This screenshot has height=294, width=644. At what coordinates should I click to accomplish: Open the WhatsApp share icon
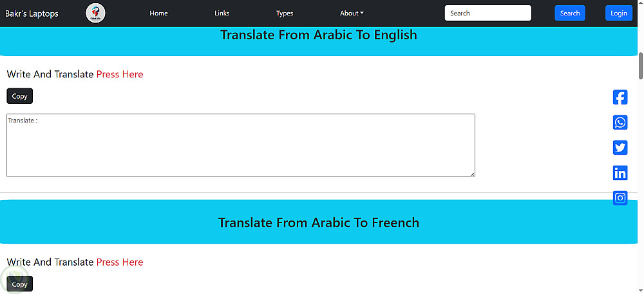pos(620,122)
